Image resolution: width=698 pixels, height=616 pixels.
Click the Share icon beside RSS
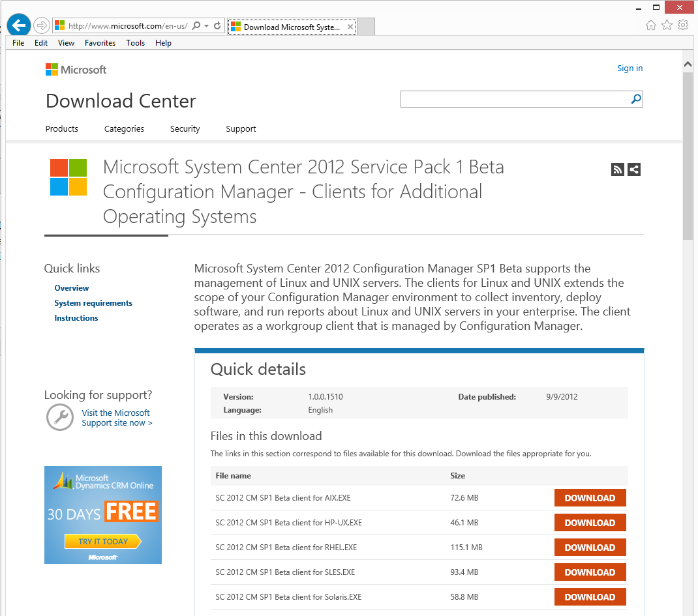[634, 169]
